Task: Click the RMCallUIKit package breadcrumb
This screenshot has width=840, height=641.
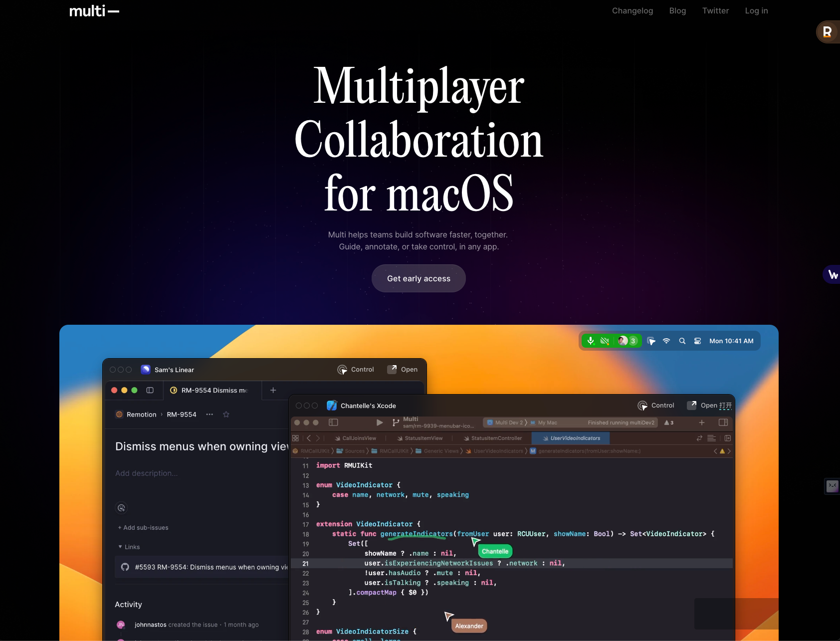Action: pos(311,451)
